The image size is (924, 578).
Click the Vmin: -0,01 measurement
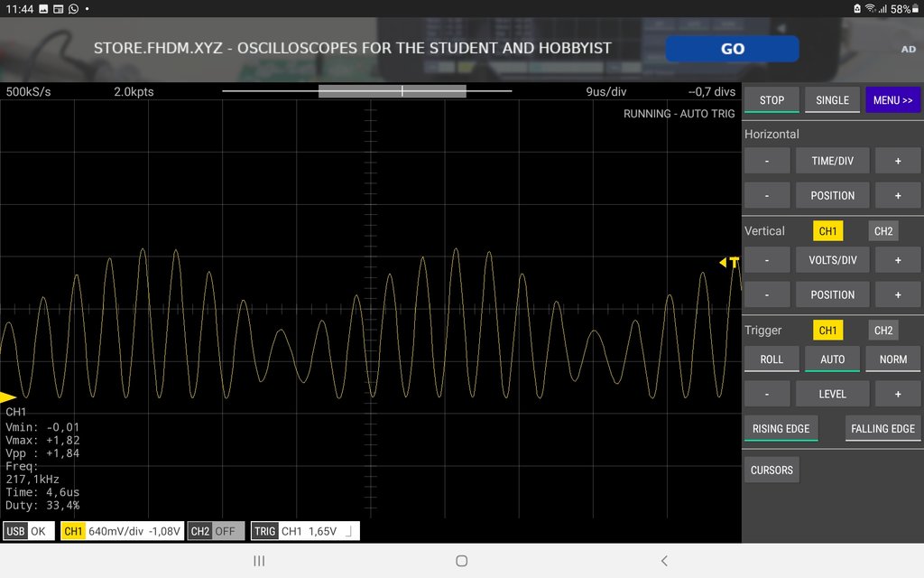click(42, 427)
